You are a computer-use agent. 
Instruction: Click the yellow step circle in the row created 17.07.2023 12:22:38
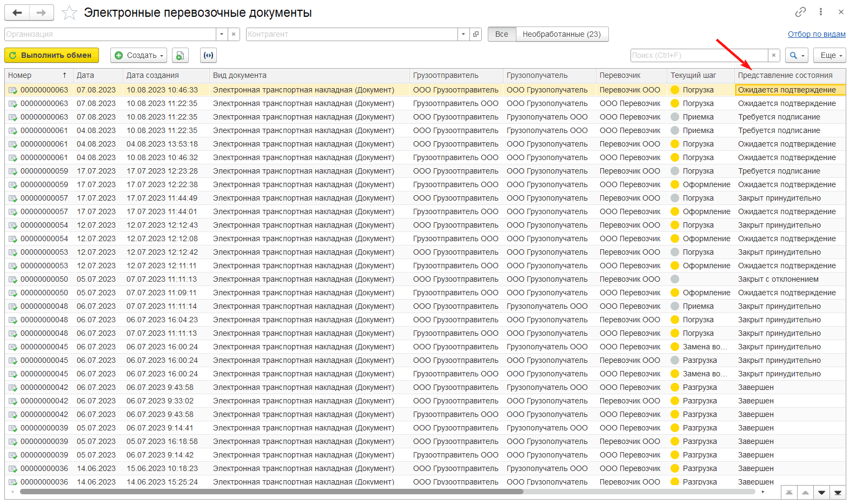pos(675,184)
